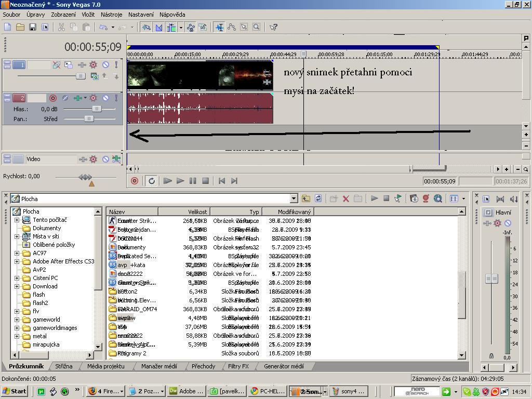
Task: Click the Open project folder icon
Action: tap(20, 27)
